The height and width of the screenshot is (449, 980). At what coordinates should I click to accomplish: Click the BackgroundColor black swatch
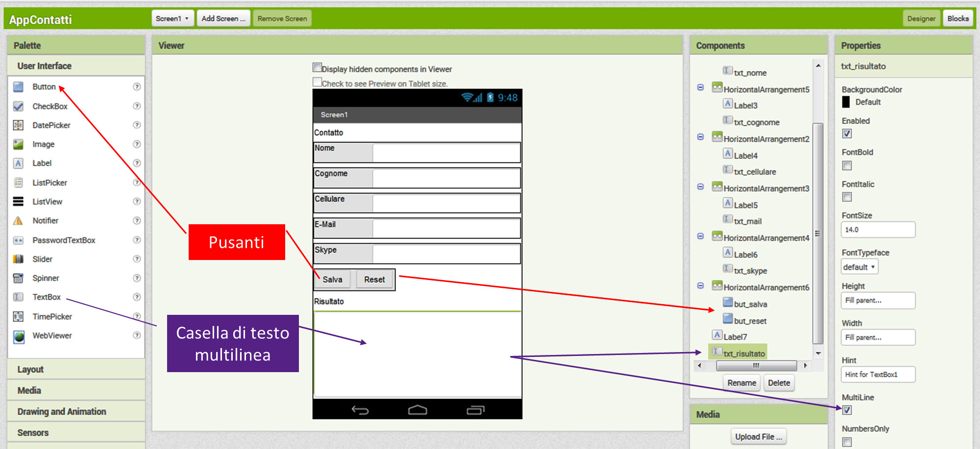tap(846, 102)
